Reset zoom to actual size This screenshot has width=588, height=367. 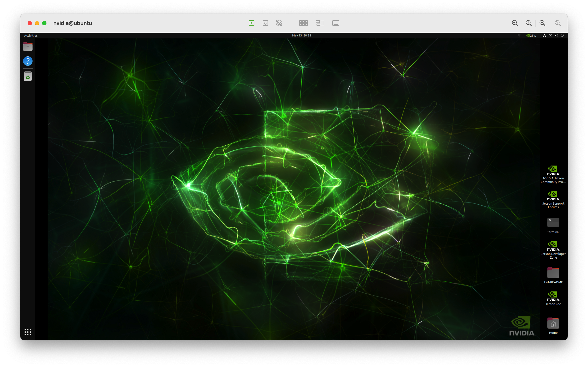click(528, 23)
